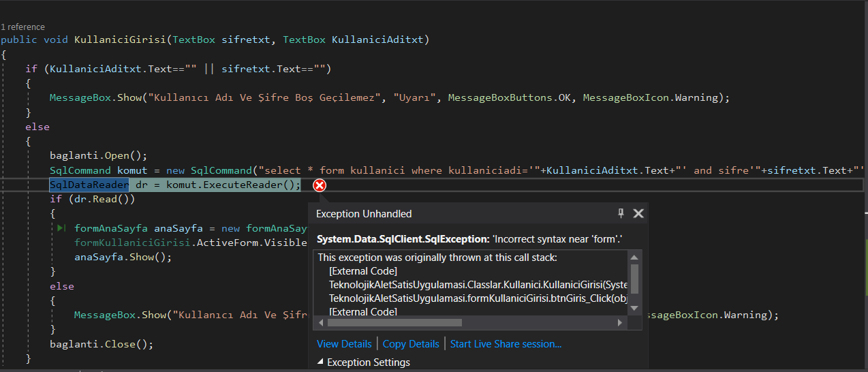Open View Details link
The image size is (868, 372).
tap(344, 344)
